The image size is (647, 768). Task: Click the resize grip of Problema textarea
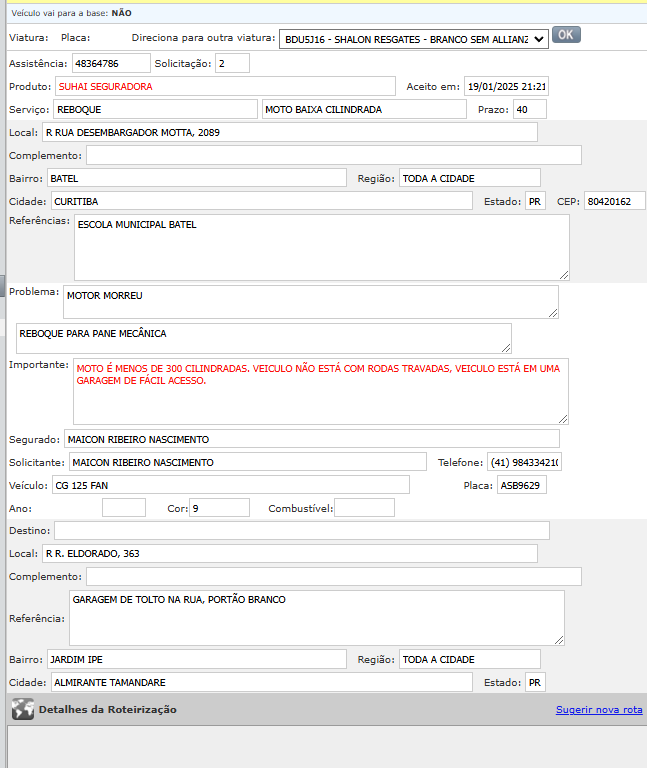[553, 313]
